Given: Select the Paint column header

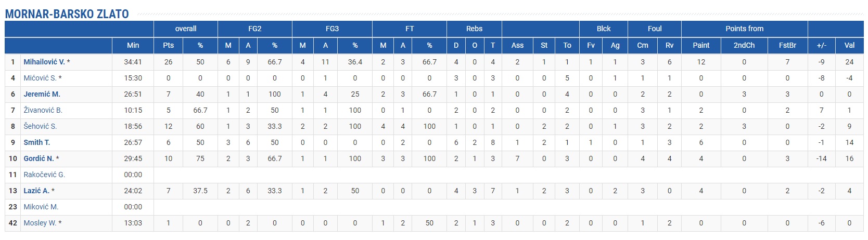Looking at the screenshot, I should 701,45.
